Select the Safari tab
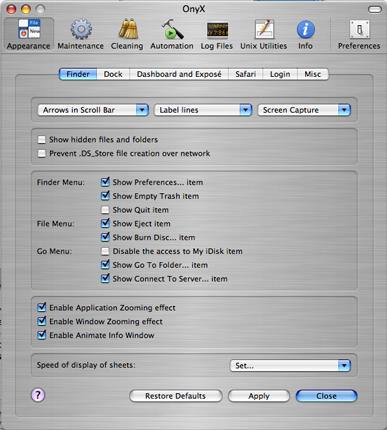Image resolution: width=387 pixels, height=430 pixels. coord(246,74)
